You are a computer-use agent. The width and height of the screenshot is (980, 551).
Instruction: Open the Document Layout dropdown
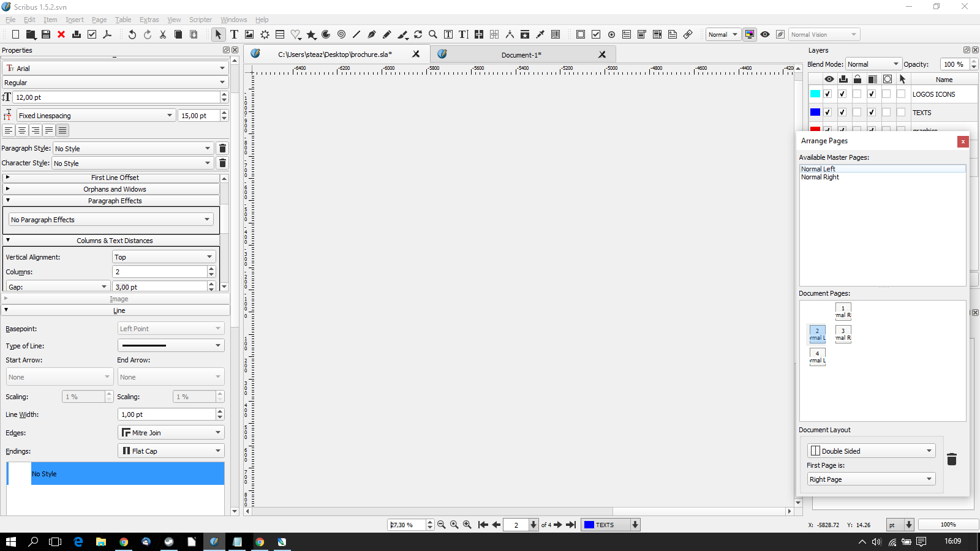pyautogui.click(x=870, y=451)
